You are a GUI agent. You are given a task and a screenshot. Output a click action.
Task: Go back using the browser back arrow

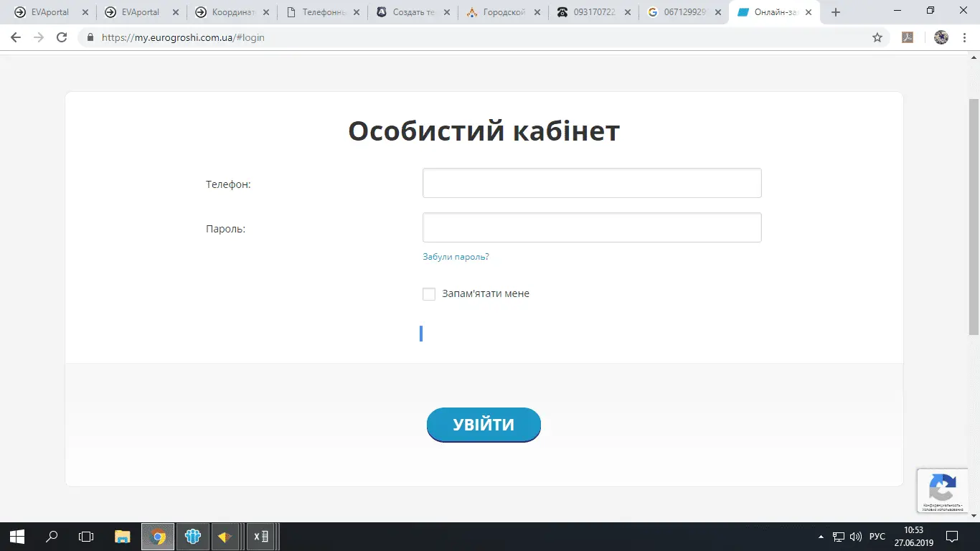pos(16,37)
